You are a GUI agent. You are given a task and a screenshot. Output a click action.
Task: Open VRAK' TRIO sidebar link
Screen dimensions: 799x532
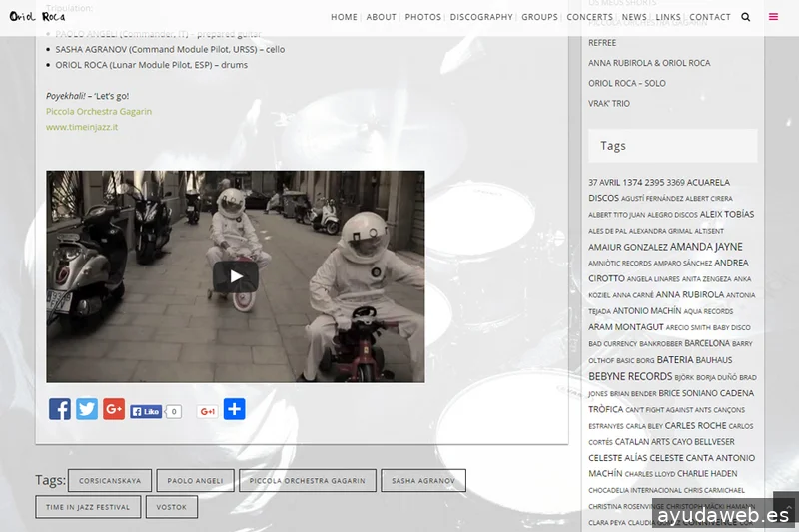(x=609, y=104)
